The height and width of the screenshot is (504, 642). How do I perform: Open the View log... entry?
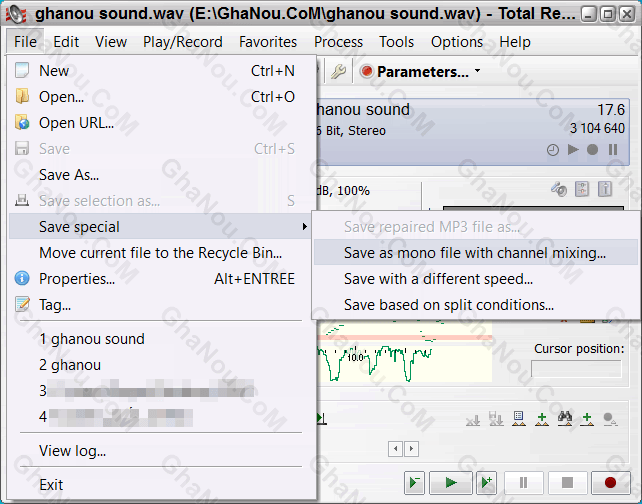(x=160, y=451)
